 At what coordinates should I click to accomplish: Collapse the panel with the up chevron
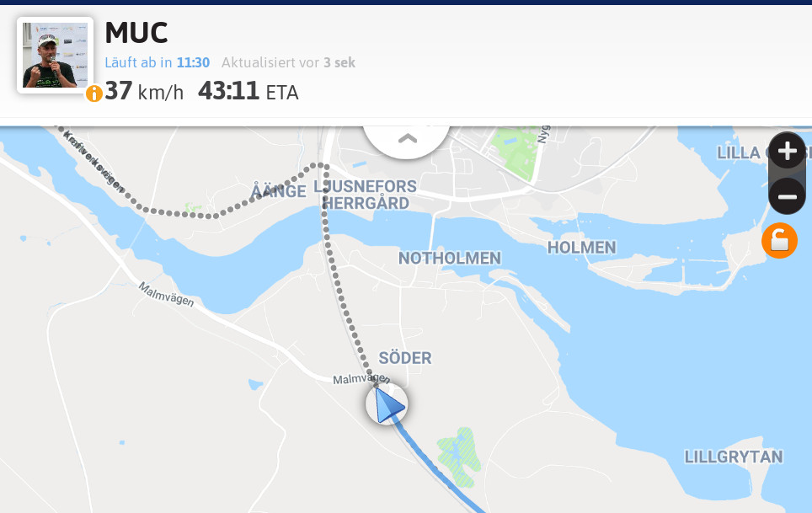pos(407,139)
